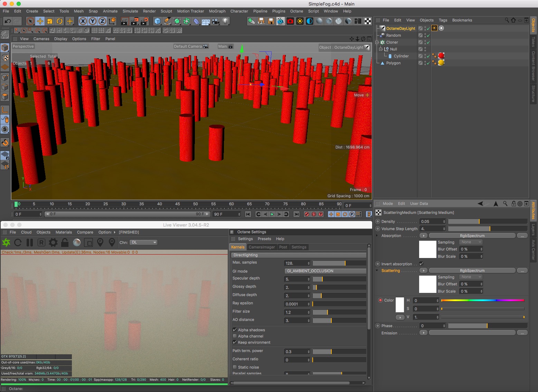Open the Octane menu in menu bar
The height and width of the screenshot is (392, 538).
tap(296, 11)
